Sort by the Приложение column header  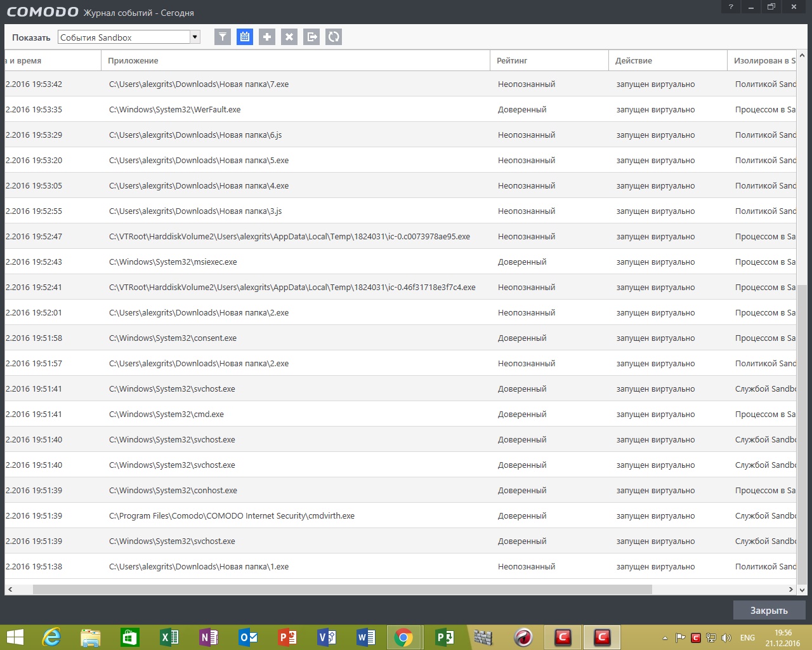click(x=296, y=60)
